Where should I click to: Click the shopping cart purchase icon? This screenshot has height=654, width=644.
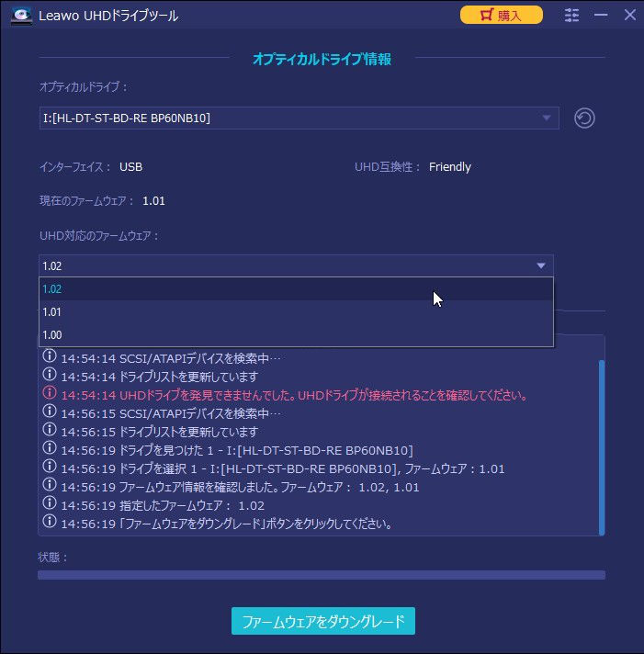pyautogui.click(x=486, y=15)
